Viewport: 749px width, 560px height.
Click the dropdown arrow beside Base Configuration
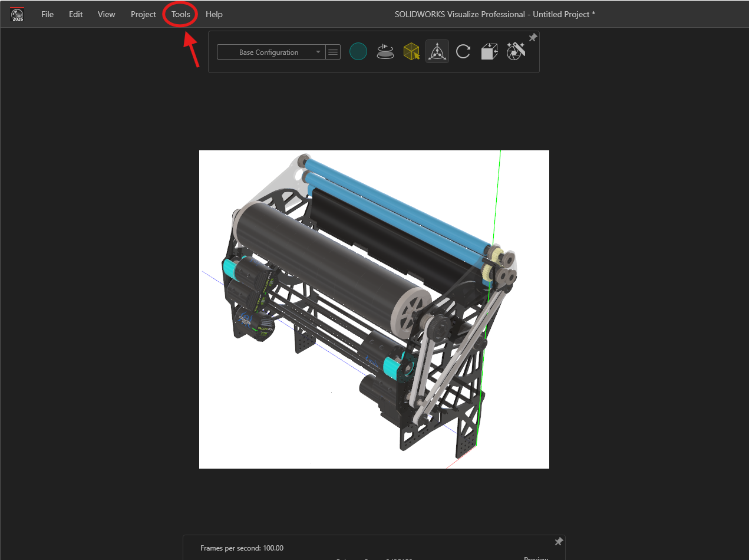(318, 52)
